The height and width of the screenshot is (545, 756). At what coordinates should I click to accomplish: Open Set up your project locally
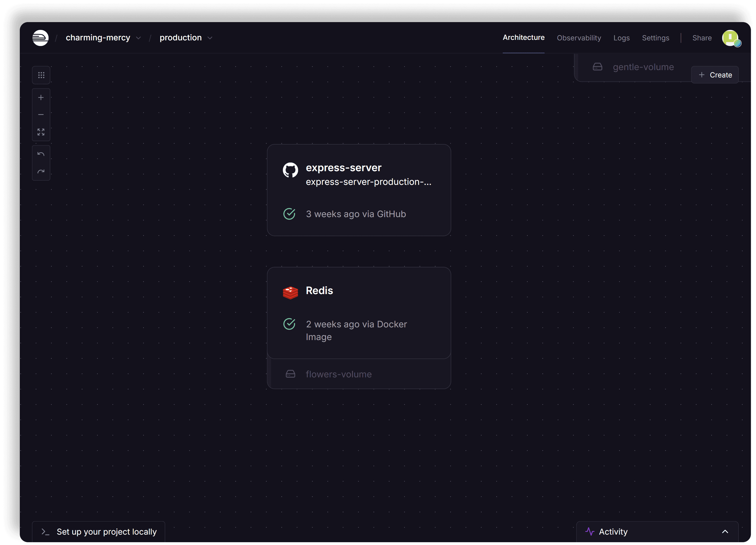click(x=99, y=532)
